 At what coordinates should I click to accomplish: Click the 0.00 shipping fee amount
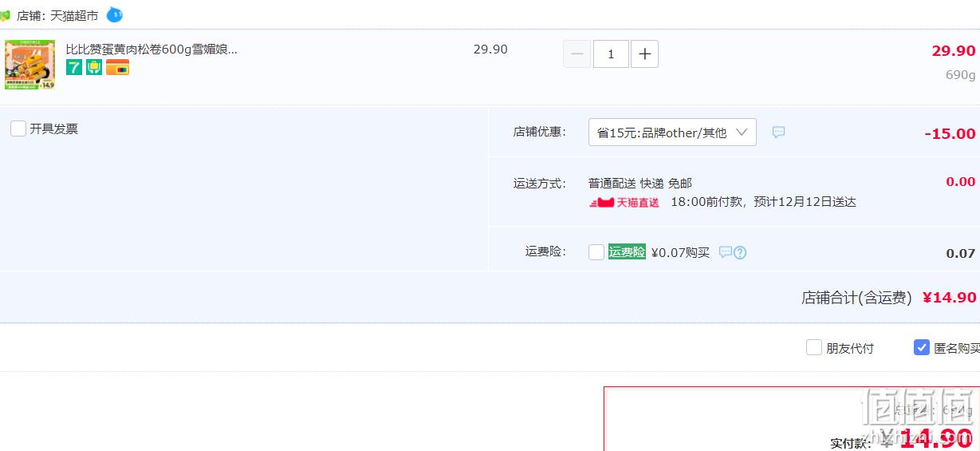point(961,182)
